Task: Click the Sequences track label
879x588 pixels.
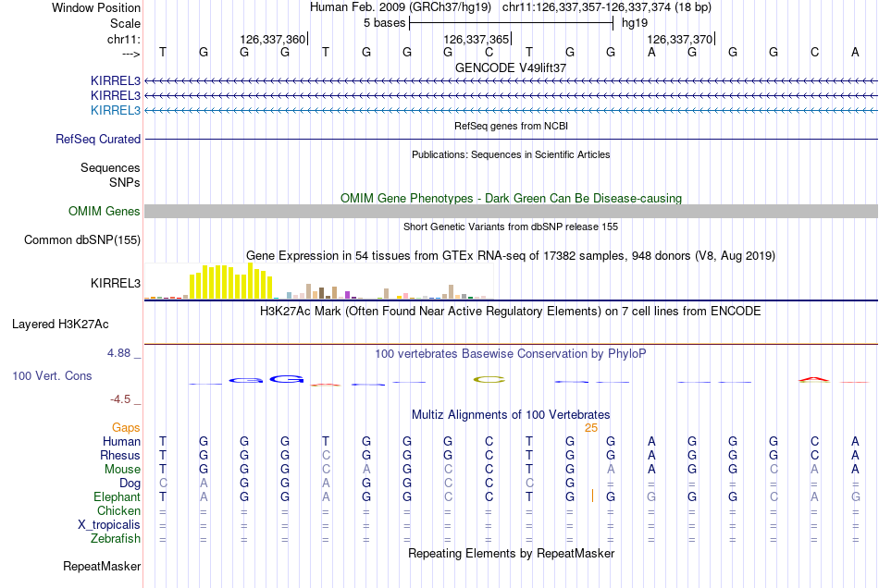Action: tap(110, 167)
